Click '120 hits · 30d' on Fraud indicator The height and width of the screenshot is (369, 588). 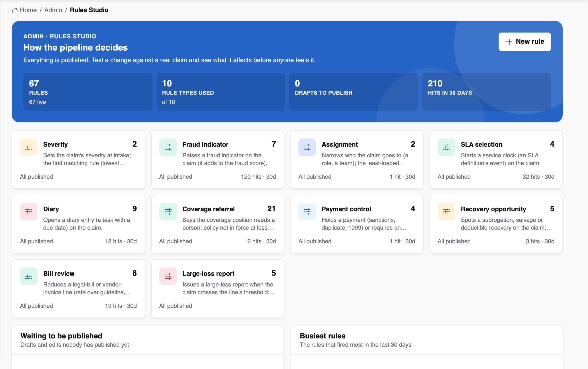(259, 177)
